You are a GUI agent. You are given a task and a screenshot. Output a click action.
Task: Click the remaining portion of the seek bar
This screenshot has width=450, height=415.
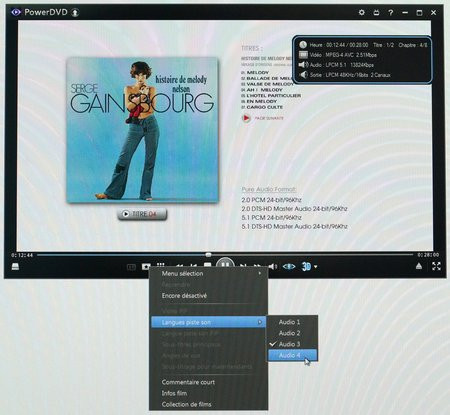pos(312,255)
